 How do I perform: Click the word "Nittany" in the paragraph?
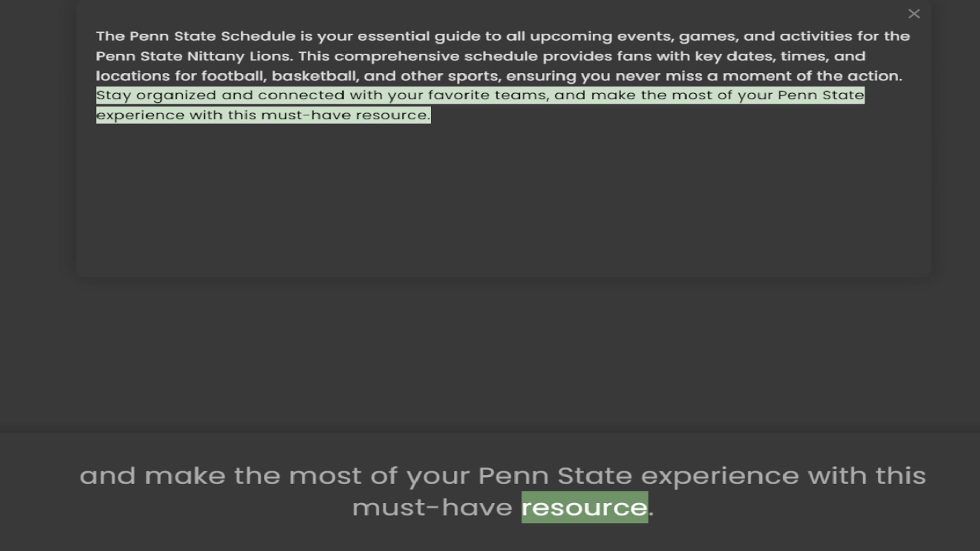216,56
